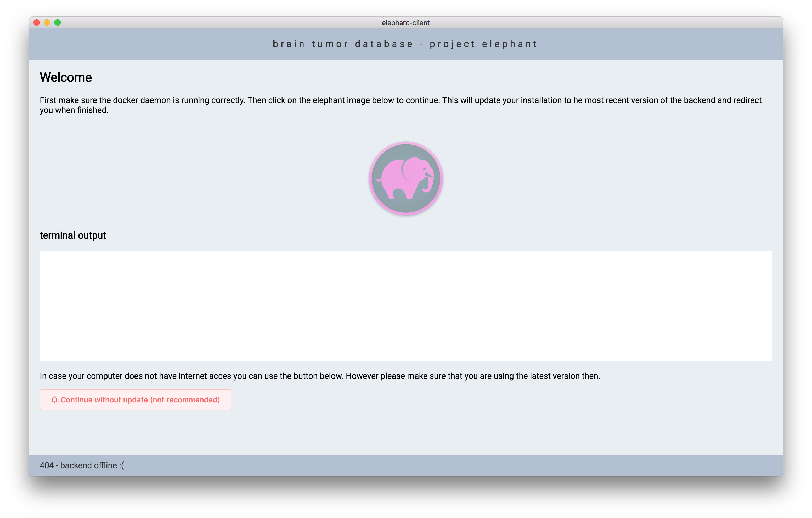Image resolution: width=812 pixels, height=518 pixels.
Task: Click the yellow minimize button
Action: (x=47, y=22)
